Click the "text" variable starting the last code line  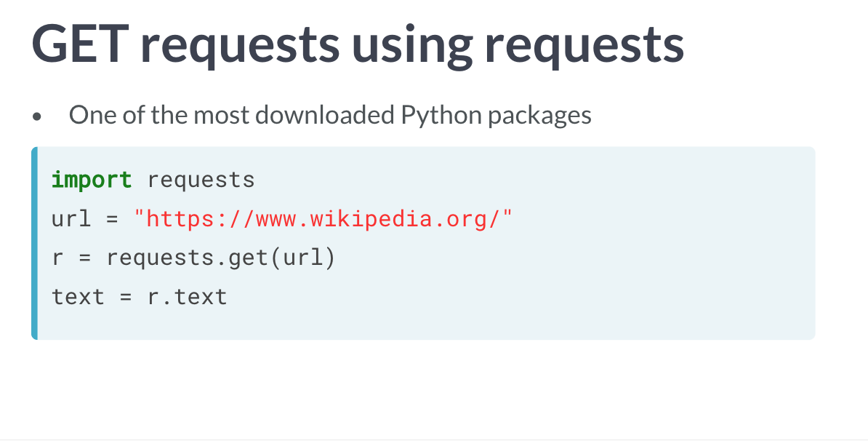tap(78, 297)
